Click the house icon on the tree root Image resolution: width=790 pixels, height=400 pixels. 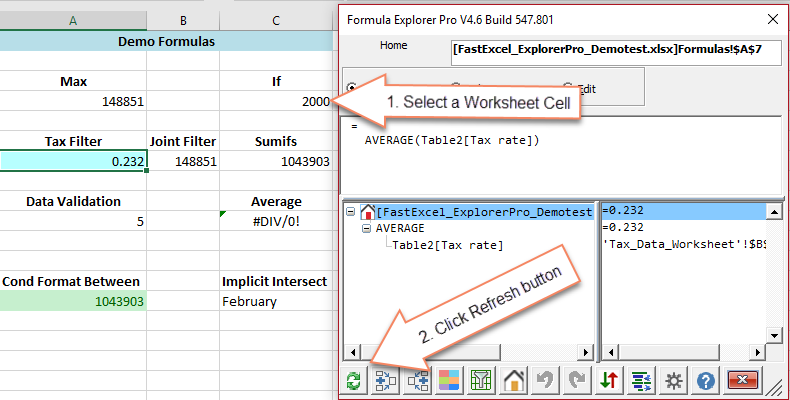[368, 212]
